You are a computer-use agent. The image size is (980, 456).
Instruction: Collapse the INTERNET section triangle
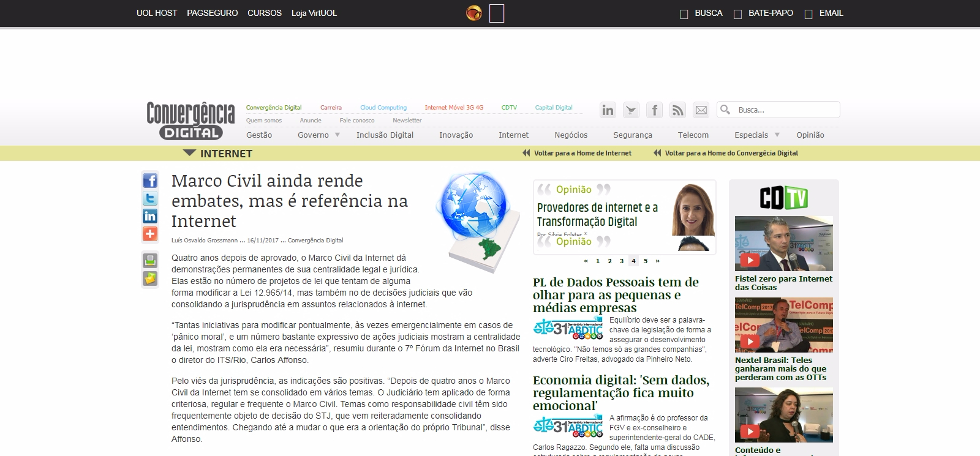point(189,153)
